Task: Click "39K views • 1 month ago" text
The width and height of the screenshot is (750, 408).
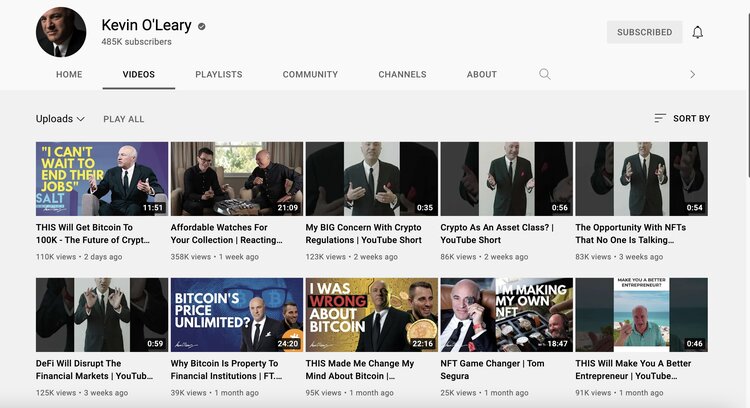Action: coord(215,393)
